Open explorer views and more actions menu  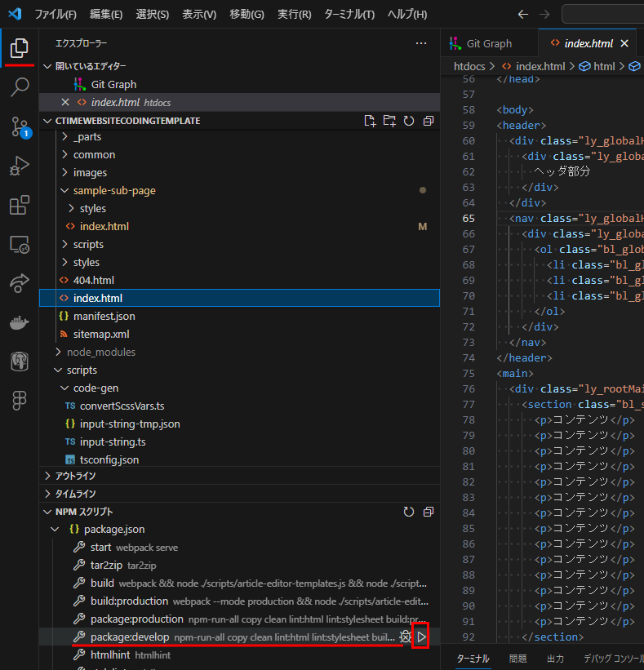point(421,43)
